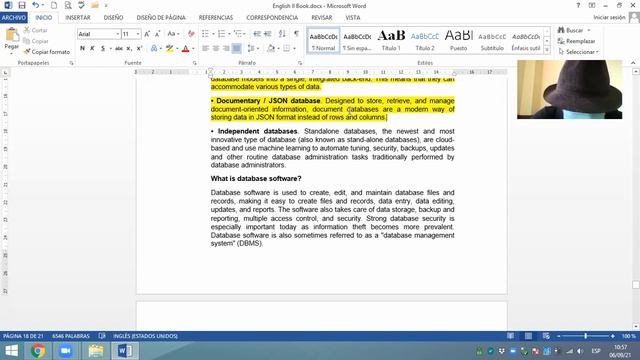Switch to VISTA tab
This screenshot has width=640, height=360.
click(353, 18)
